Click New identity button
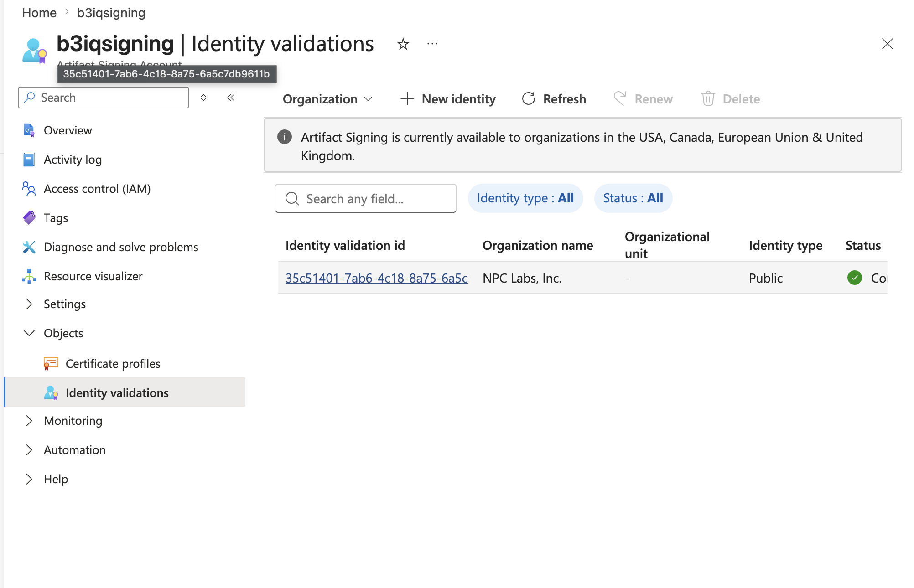The width and height of the screenshot is (914, 588). point(448,99)
